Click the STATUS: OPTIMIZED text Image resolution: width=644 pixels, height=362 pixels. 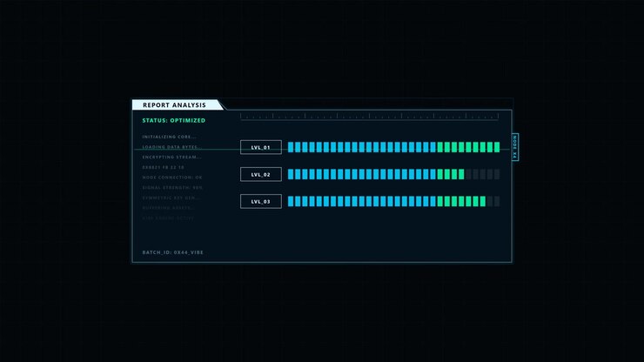(x=174, y=120)
